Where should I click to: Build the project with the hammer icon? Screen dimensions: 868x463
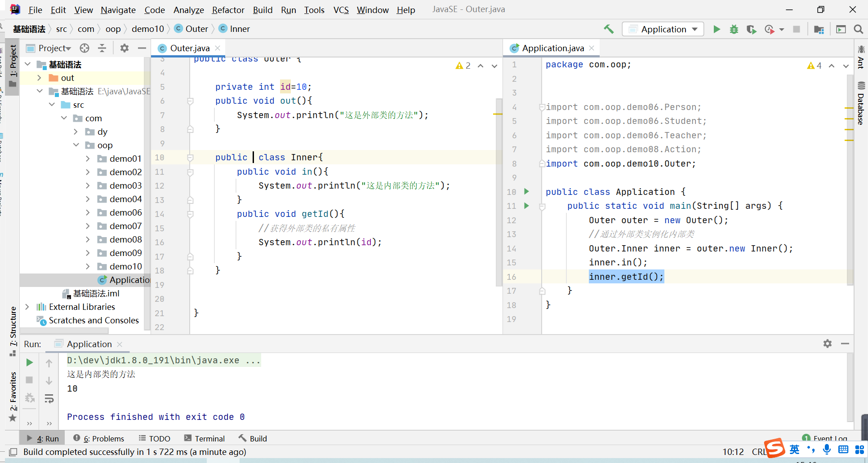[x=609, y=29]
